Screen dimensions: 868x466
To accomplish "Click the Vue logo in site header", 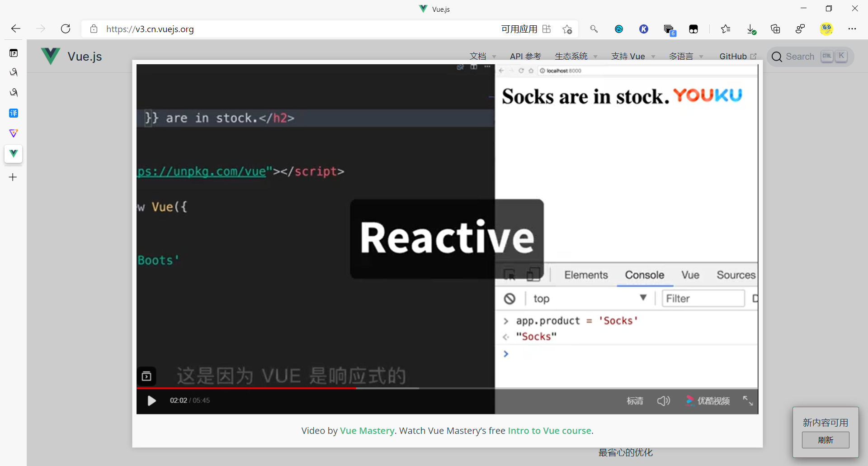I will click(50, 56).
